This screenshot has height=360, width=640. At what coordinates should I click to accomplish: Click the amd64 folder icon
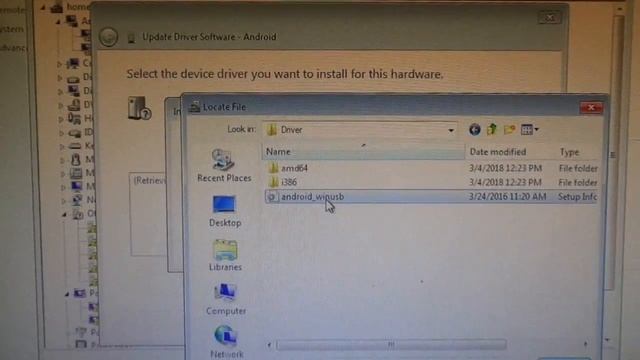274,168
